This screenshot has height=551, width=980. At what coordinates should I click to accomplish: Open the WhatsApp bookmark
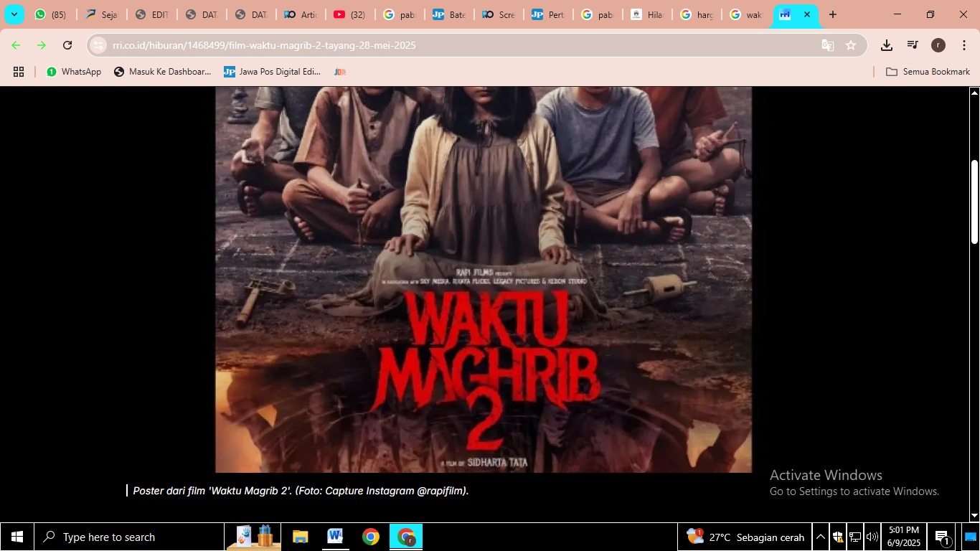(x=74, y=72)
